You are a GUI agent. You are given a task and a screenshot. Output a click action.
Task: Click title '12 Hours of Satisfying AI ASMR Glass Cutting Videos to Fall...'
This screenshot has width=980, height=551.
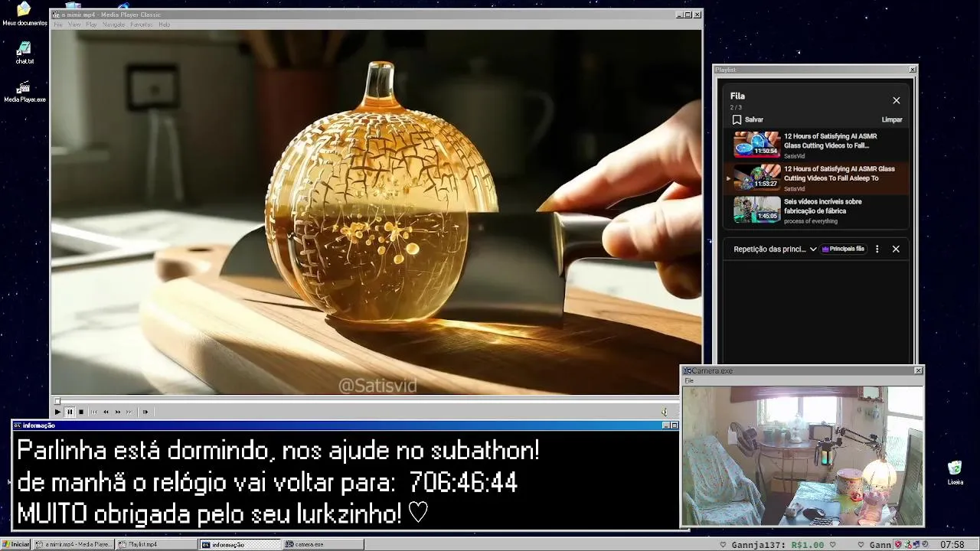[x=831, y=141]
